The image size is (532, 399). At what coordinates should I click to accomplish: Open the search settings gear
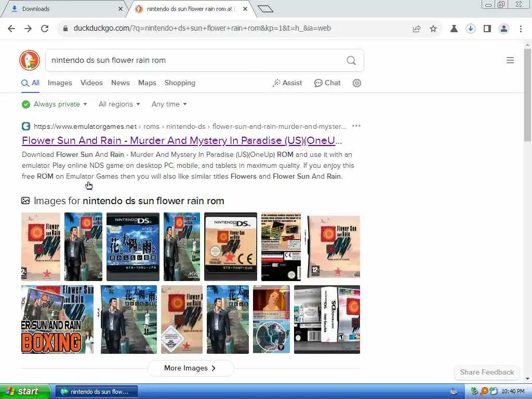tap(356, 83)
